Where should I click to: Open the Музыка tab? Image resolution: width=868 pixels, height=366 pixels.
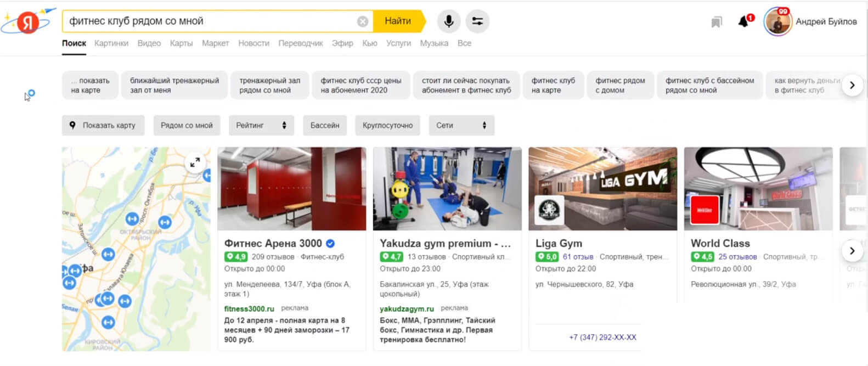(x=434, y=43)
